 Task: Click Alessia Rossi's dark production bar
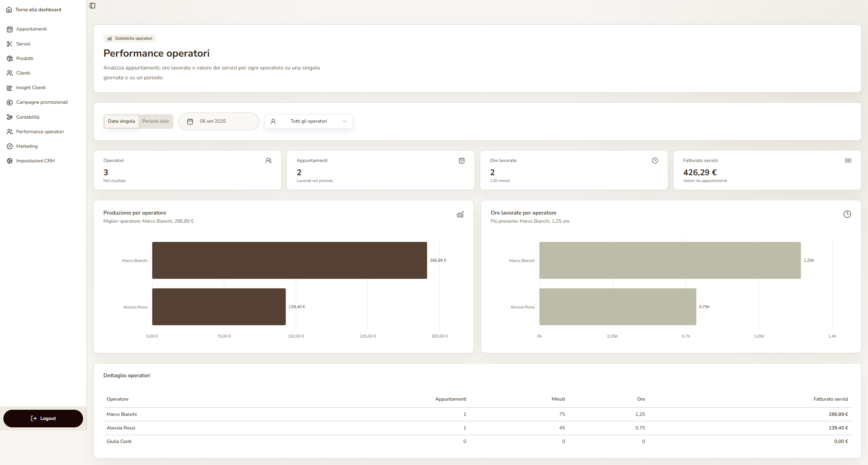(219, 307)
